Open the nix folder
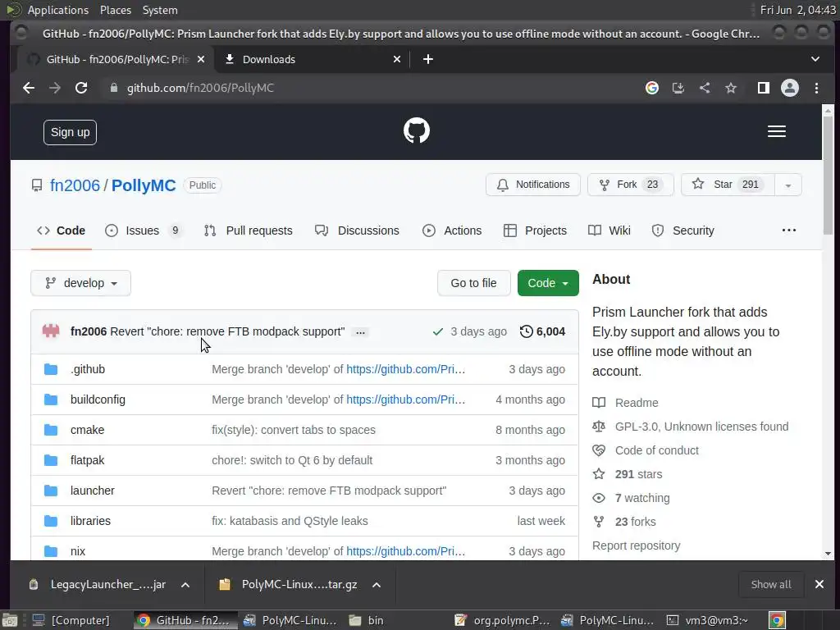Image resolution: width=840 pixels, height=630 pixels. point(78,551)
